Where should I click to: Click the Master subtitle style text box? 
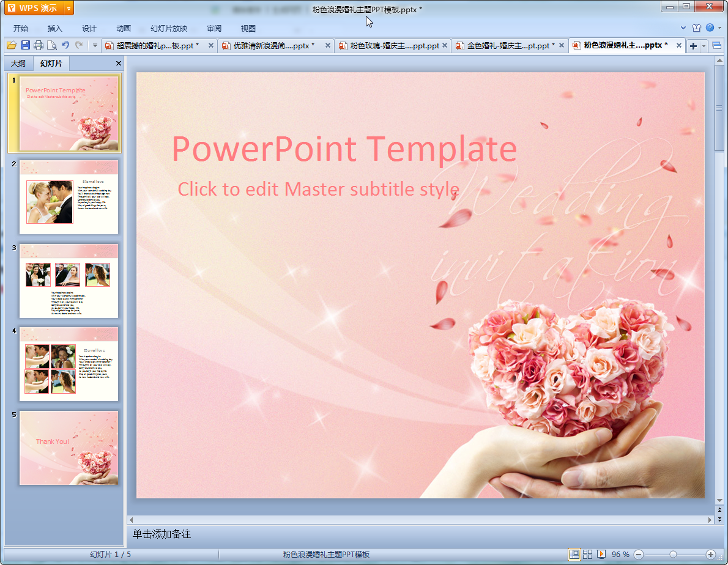(x=319, y=190)
